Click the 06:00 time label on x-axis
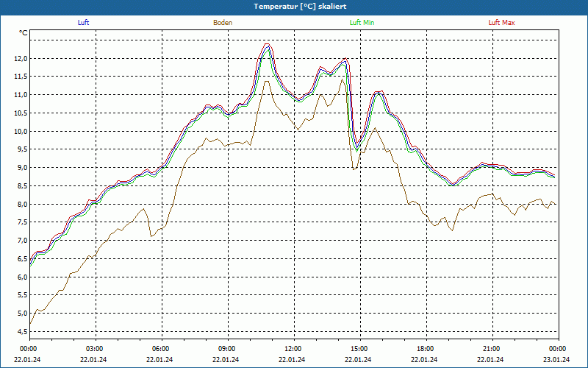 (x=162, y=349)
